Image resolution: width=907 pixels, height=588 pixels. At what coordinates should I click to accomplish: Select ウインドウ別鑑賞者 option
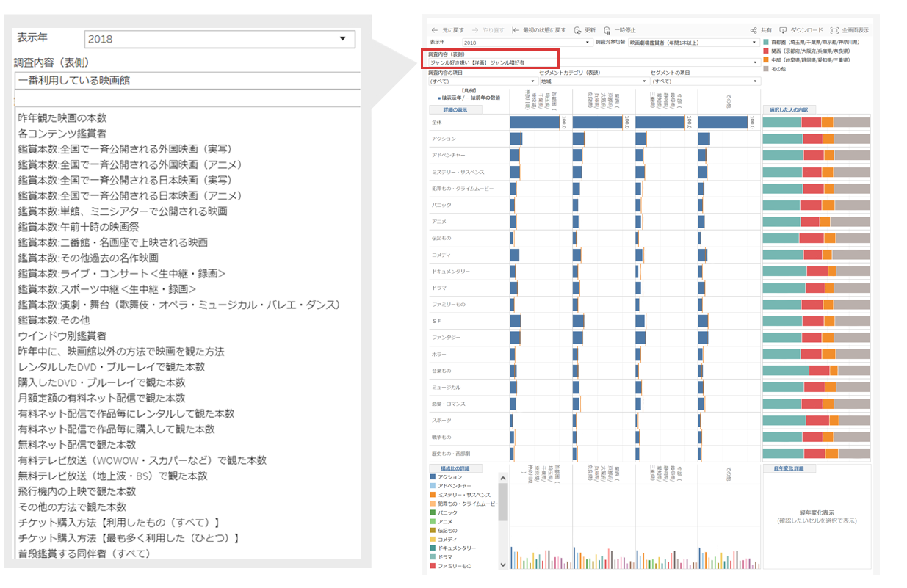62,335
